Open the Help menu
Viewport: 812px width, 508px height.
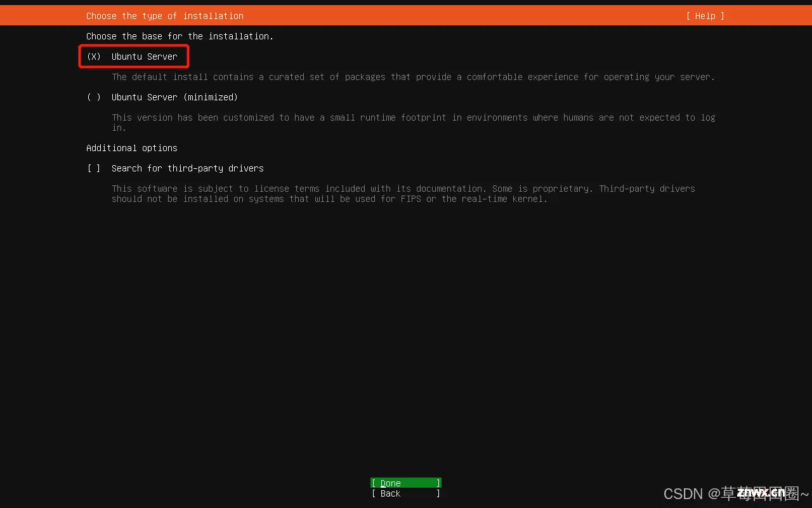tap(705, 16)
